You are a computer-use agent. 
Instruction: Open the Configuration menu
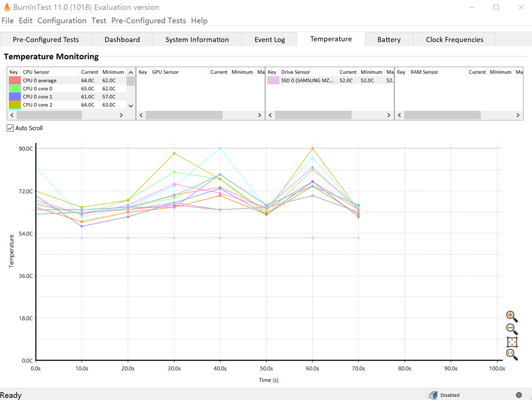pyautogui.click(x=62, y=21)
